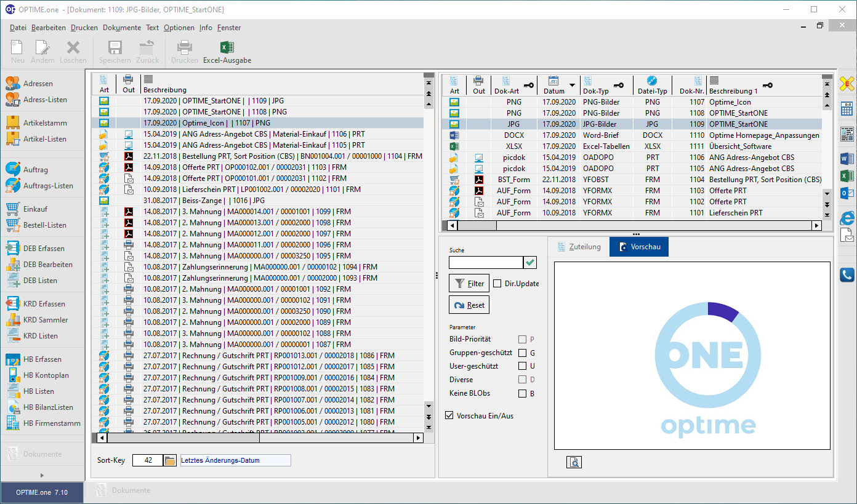This screenshot has height=504, width=857.
Task: Click the Letztes Änderungs-Datum field
Action: click(x=235, y=460)
